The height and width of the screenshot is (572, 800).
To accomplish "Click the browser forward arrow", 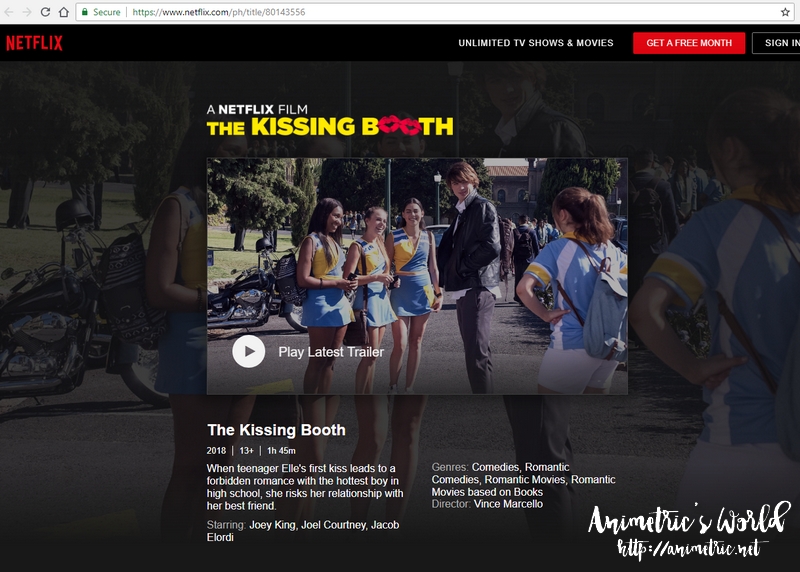I will coord(27,12).
